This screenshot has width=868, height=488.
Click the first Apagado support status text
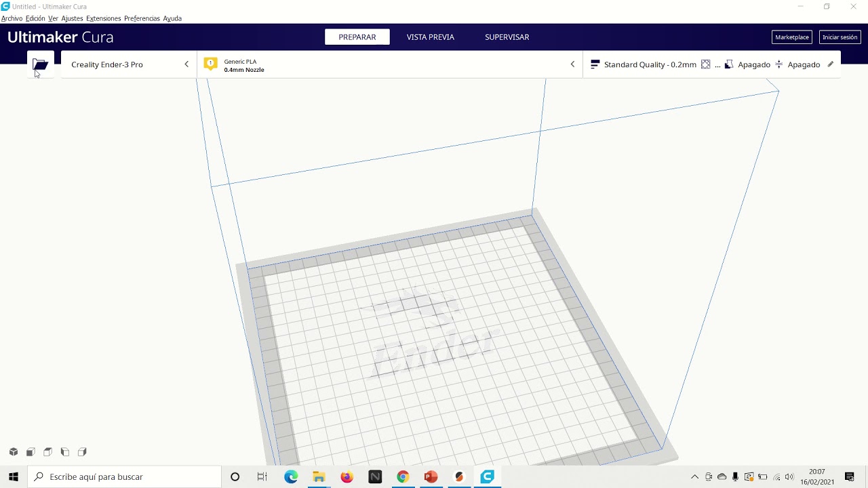[x=754, y=64]
